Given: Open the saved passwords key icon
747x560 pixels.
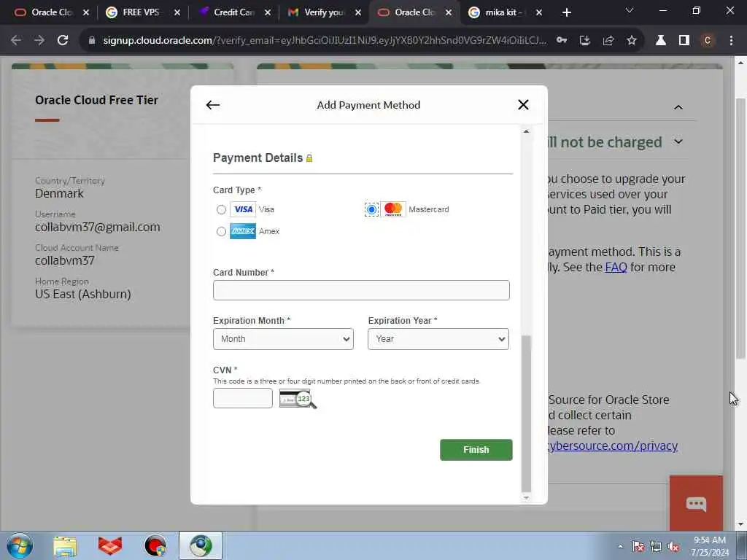Looking at the screenshot, I should click(x=562, y=41).
